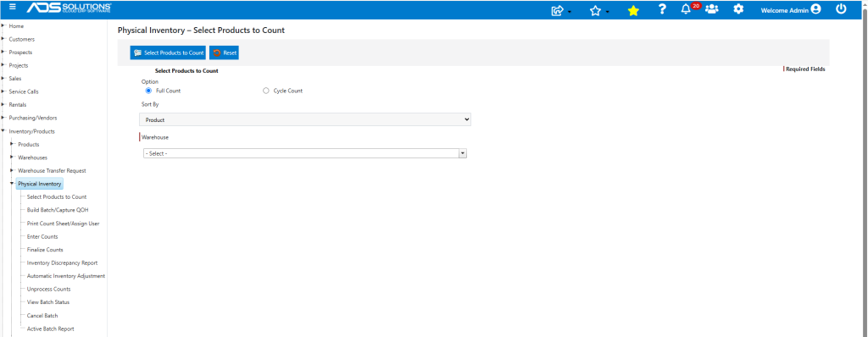Select Physical Inventory highlighted tree item
868x337 pixels.
pyautogui.click(x=40, y=184)
